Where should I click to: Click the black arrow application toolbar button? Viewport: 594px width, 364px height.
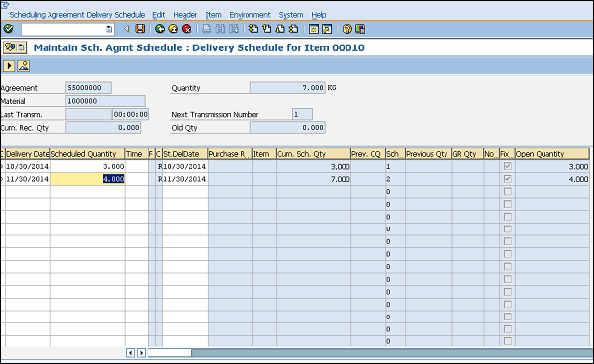[x=9, y=66]
